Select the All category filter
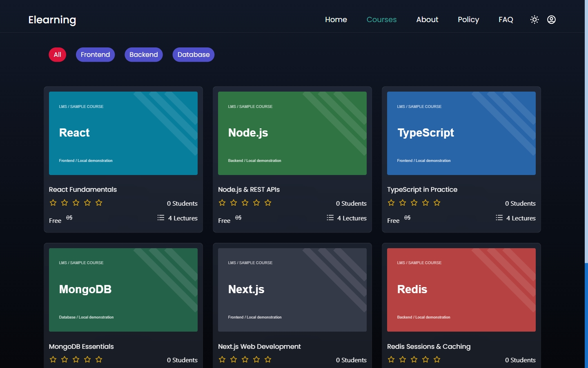Viewport: 588px width, 368px height. [58, 55]
